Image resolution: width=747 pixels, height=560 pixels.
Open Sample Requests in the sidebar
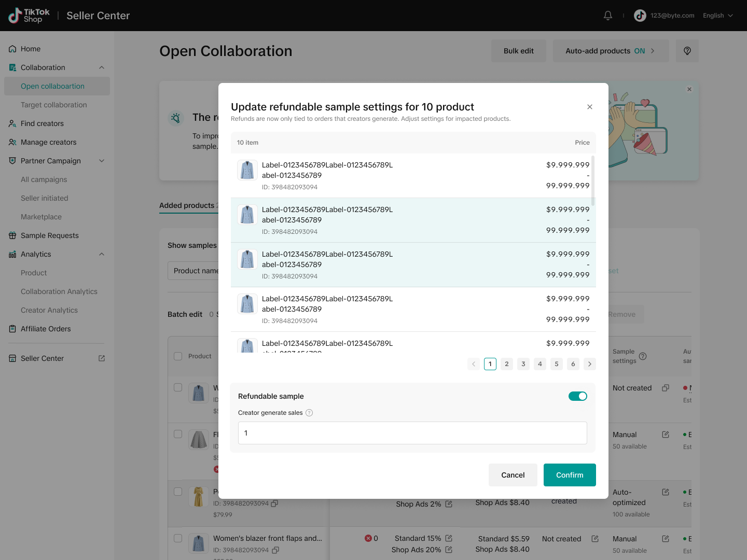(50, 235)
